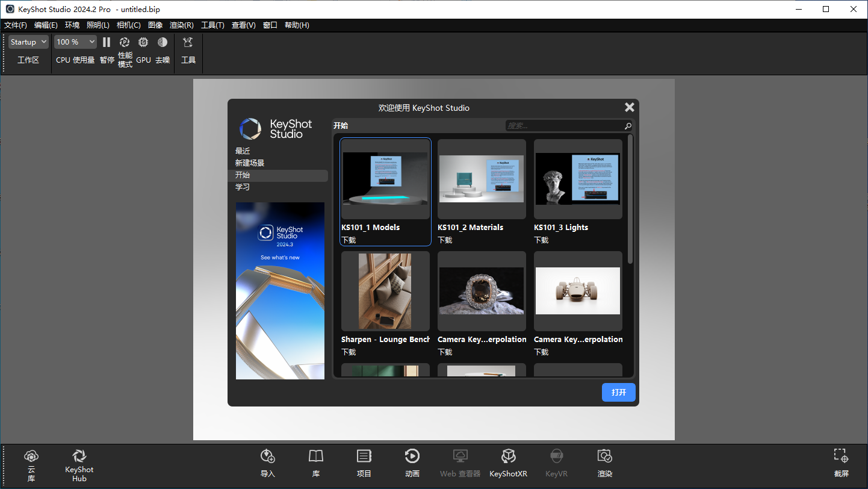The height and width of the screenshot is (489, 868).
Task: Open the Render (渲染) menu
Action: tap(182, 25)
